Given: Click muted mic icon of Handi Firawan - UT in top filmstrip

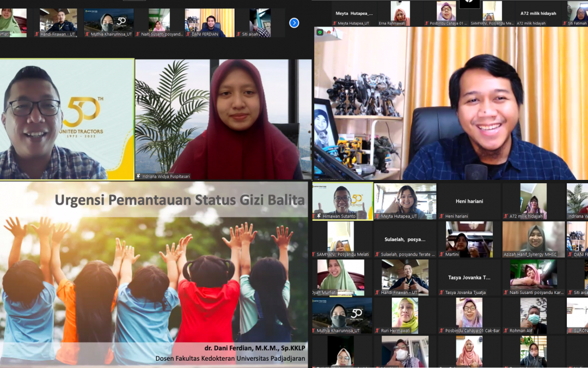Looking at the screenshot, I should [37, 34].
